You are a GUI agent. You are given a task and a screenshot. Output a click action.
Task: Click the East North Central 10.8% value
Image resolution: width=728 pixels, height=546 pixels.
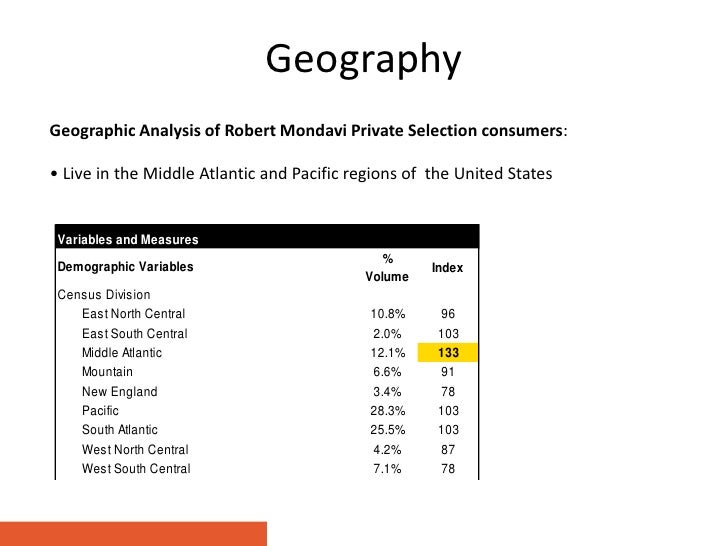tap(388, 314)
